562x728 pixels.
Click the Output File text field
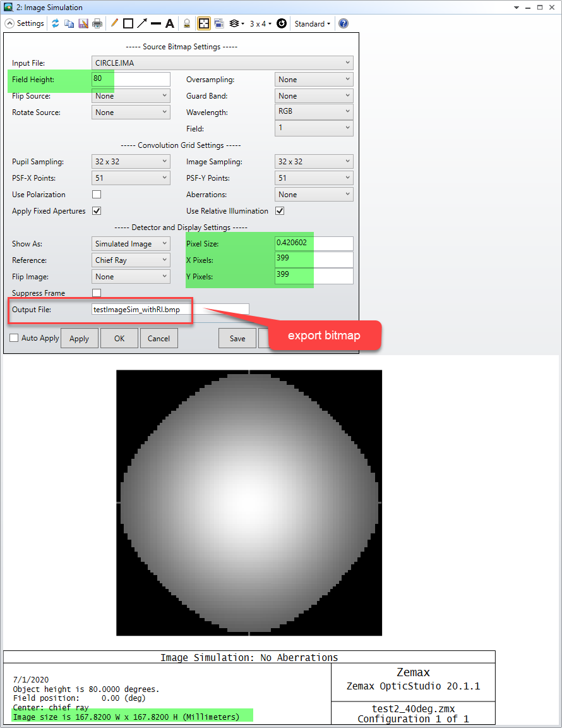click(x=170, y=309)
